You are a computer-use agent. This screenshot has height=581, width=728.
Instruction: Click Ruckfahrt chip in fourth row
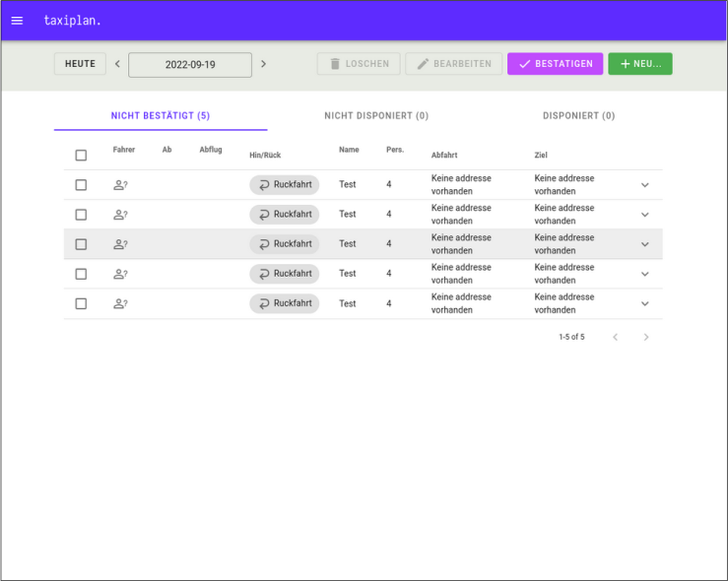284,274
